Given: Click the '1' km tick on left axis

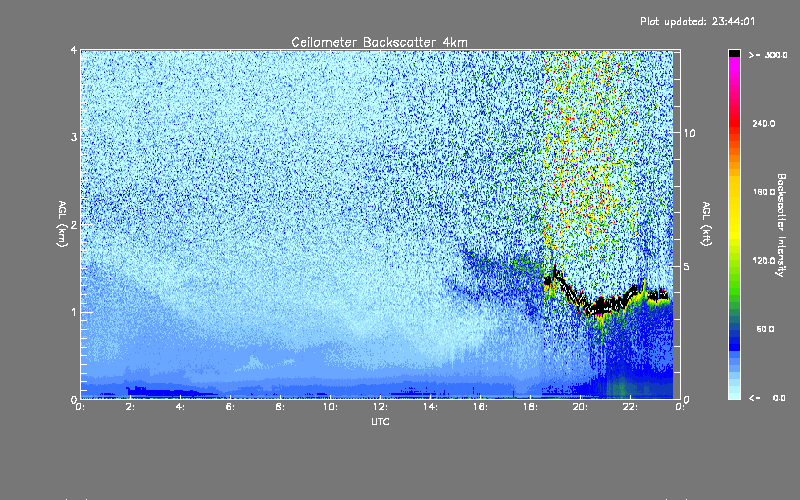Looking at the screenshot, I should point(74,312).
